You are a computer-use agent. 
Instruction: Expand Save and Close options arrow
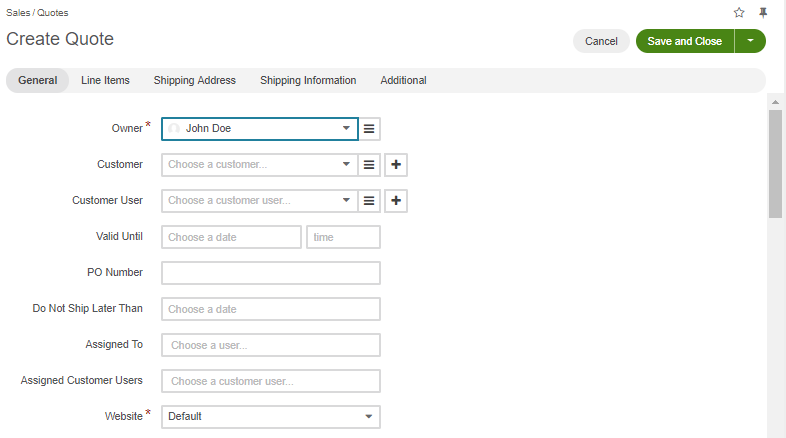[750, 41]
